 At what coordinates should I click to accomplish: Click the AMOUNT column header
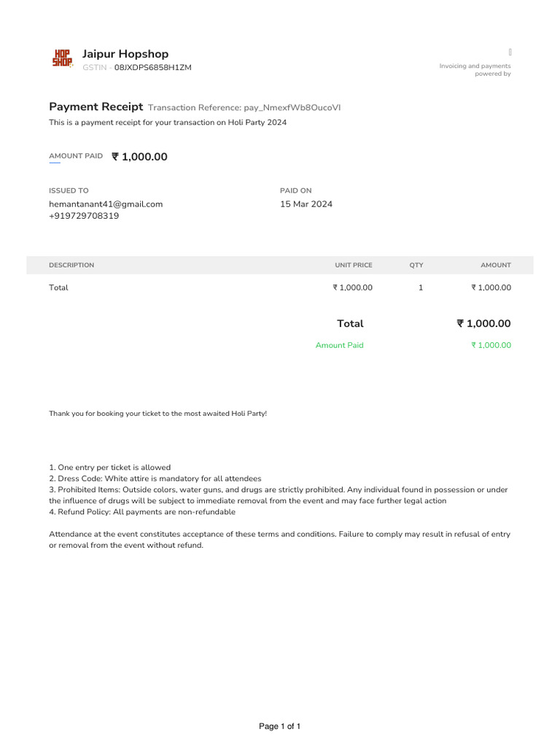tap(496, 266)
